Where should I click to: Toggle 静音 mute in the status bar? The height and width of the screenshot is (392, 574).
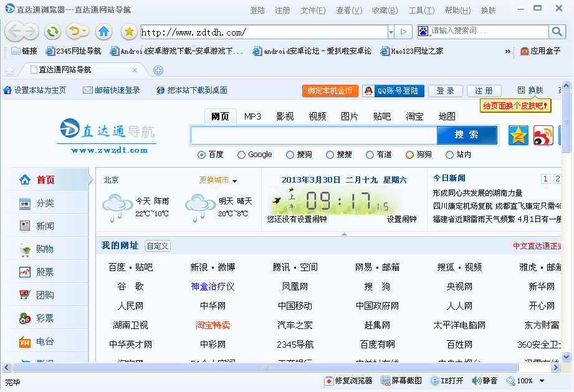[x=485, y=381]
